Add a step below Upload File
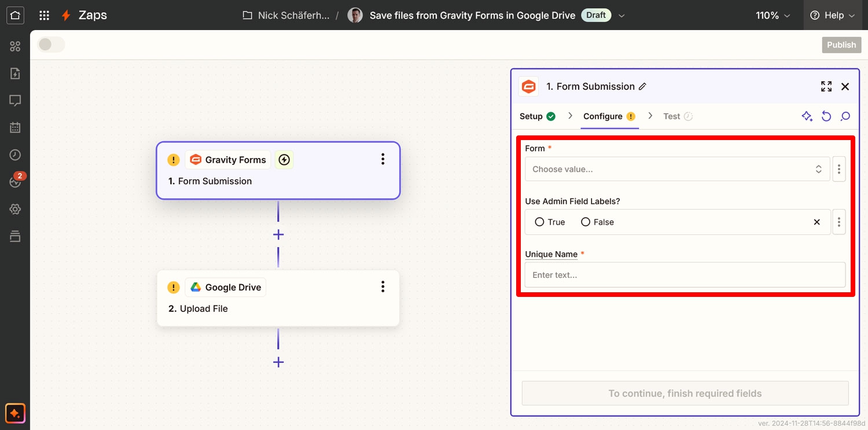The height and width of the screenshot is (430, 868). point(278,362)
